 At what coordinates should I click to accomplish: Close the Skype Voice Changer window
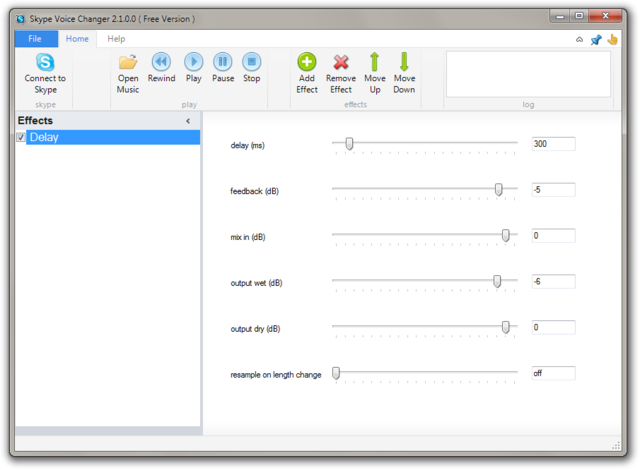click(x=605, y=16)
